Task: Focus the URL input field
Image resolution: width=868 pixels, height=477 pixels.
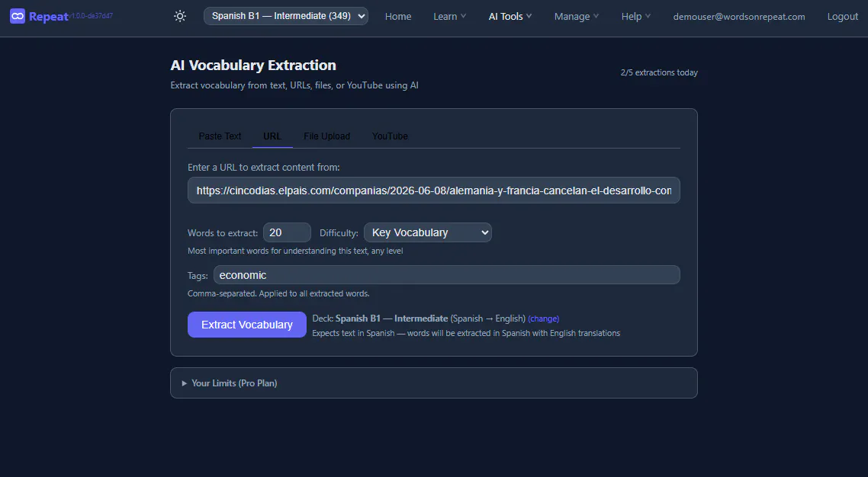Action: click(x=433, y=190)
